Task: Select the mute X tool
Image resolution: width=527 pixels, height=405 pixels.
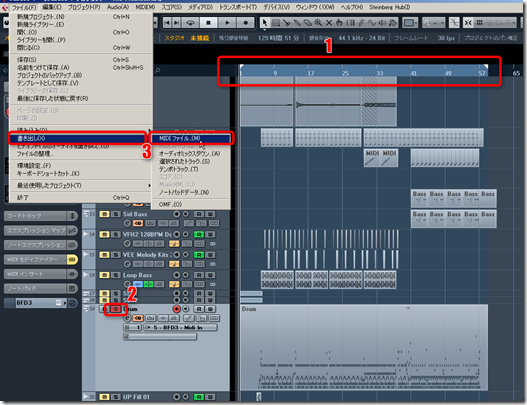Action: (x=329, y=23)
